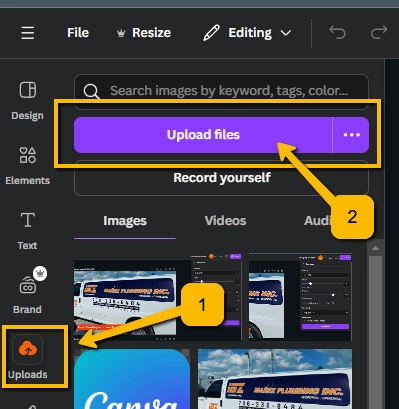
Task: Click the uploads panel scrollbar track
Action: pos(375,332)
